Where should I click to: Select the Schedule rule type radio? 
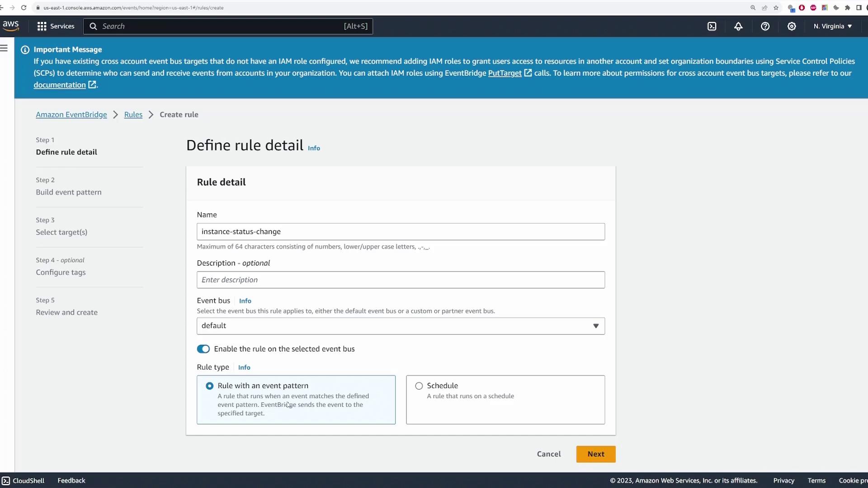[x=419, y=386]
